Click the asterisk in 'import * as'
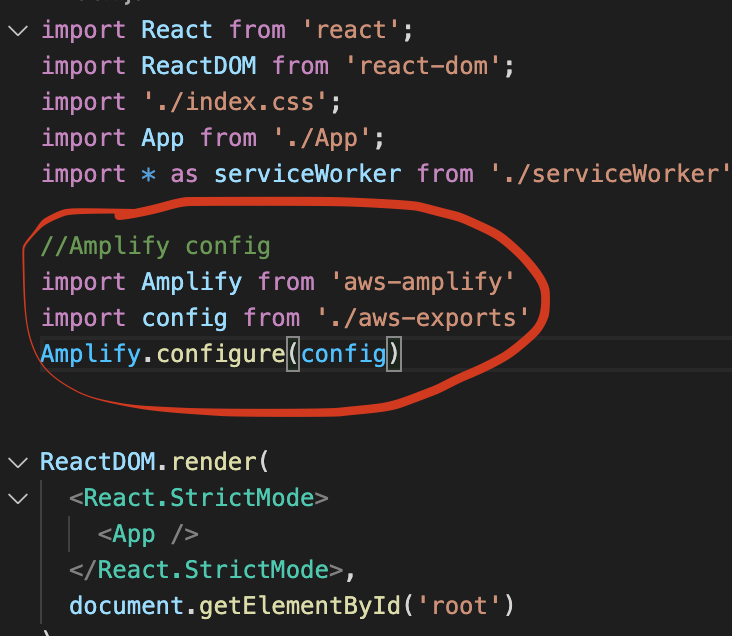Screen dimensions: 732x636 coord(148,174)
